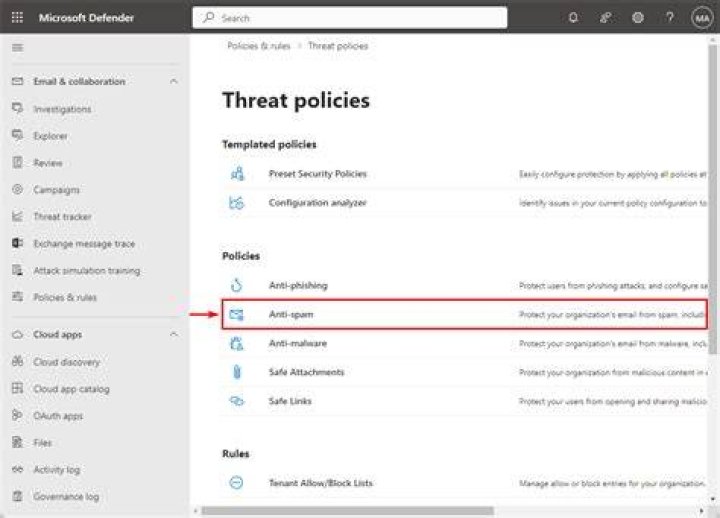The height and width of the screenshot is (518, 720).
Task: Click the Anti-malware bug icon
Action: tap(236, 343)
